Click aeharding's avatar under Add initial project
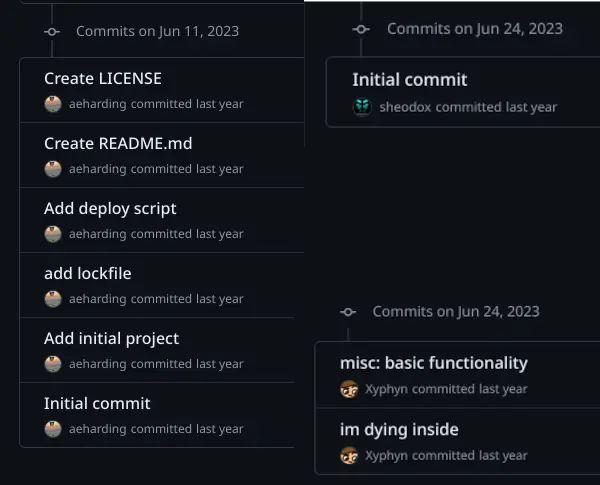This screenshot has height=485, width=600. (53, 364)
